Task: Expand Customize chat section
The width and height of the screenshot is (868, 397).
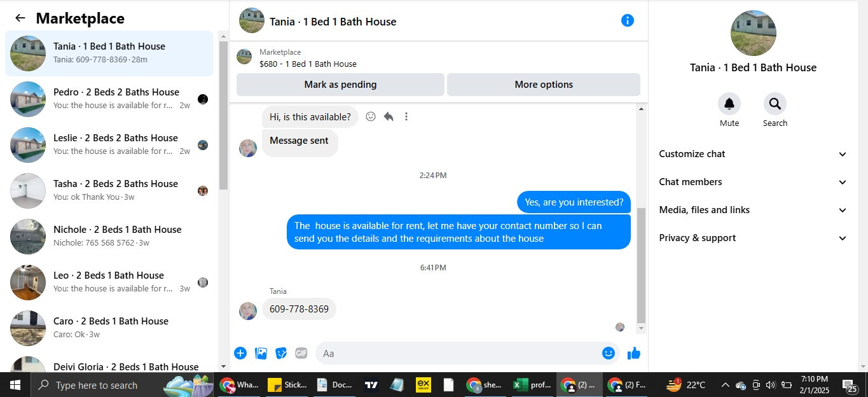Action: (753, 154)
